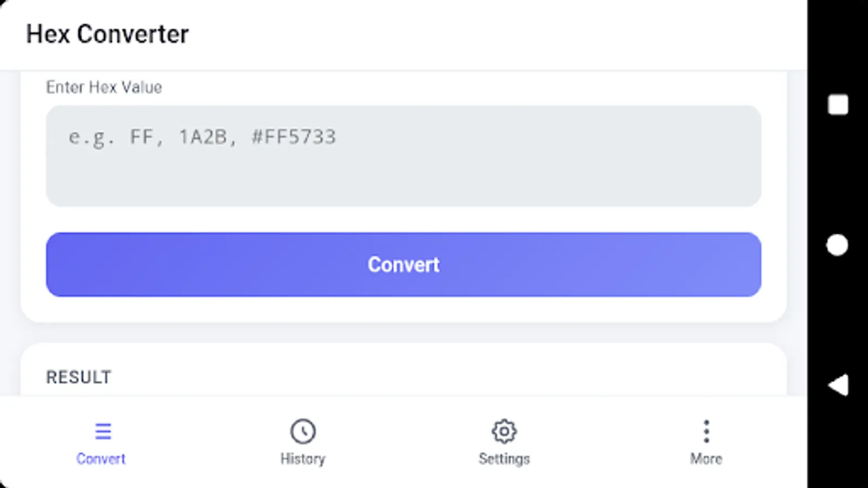Select the Enter Hex Value label

pyautogui.click(x=104, y=87)
